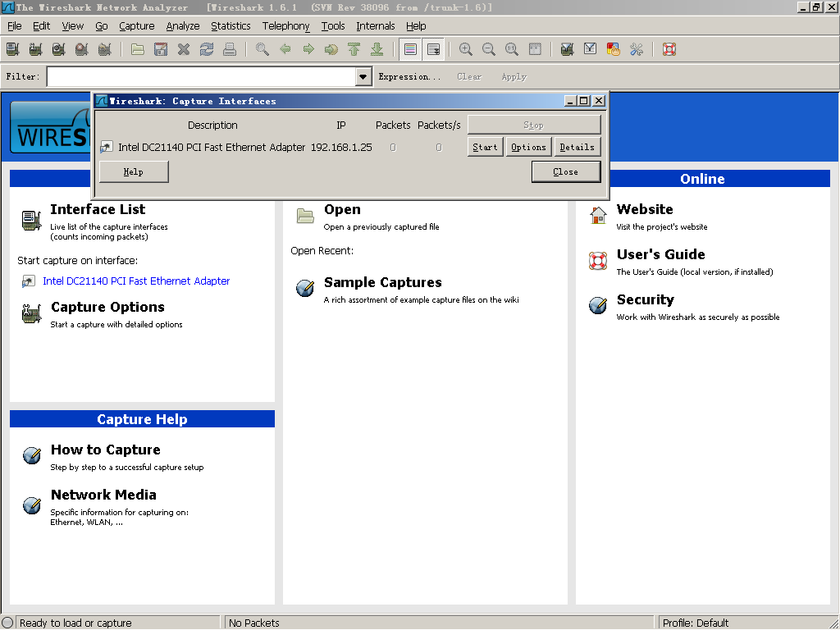Image resolution: width=840 pixels, height=630 pixels.
Task: Click the list capture interfaces toolbar icon
Action: pyautogui.click(x=13, y=49)
